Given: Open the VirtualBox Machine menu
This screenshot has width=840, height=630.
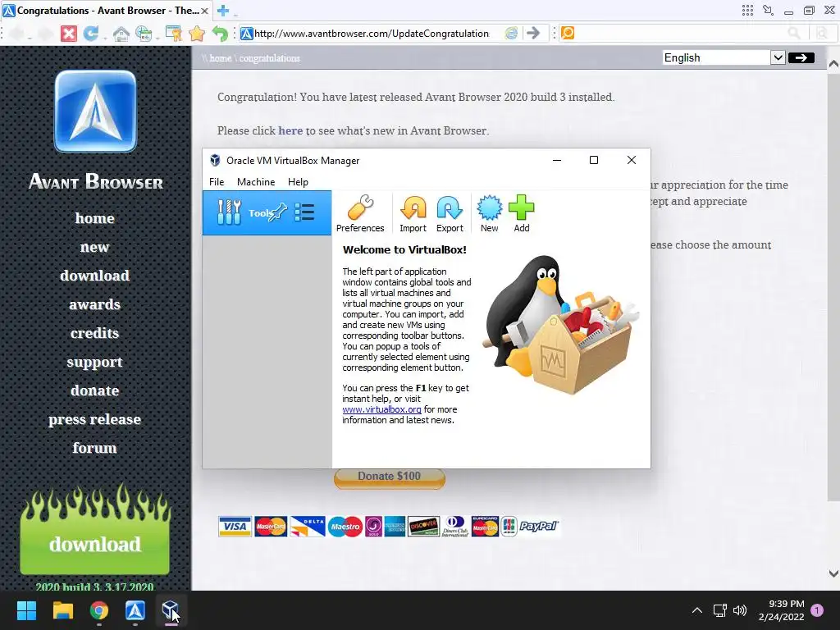Looking at the screenshot, I should (x=256, y=181).
